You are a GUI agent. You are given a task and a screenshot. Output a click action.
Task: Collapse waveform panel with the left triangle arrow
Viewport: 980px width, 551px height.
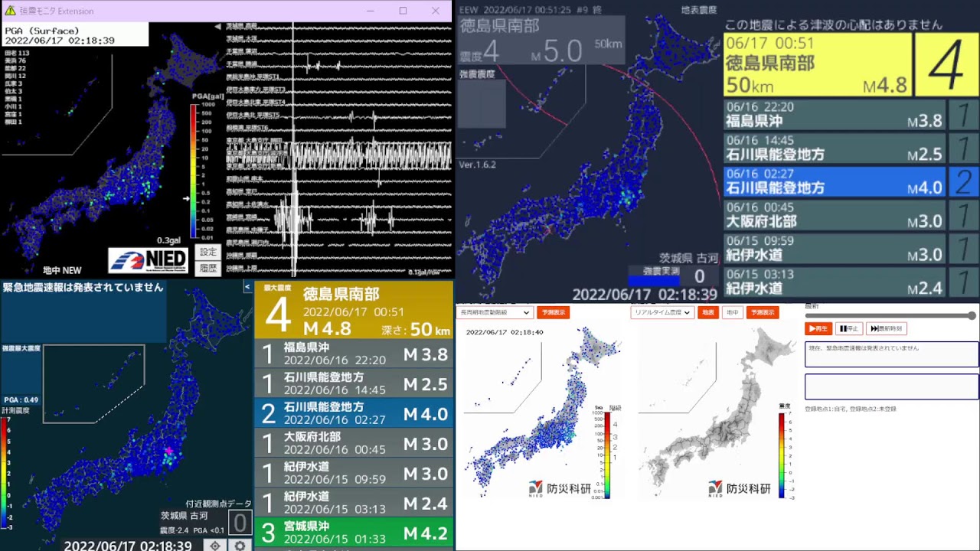pos(217,27)
